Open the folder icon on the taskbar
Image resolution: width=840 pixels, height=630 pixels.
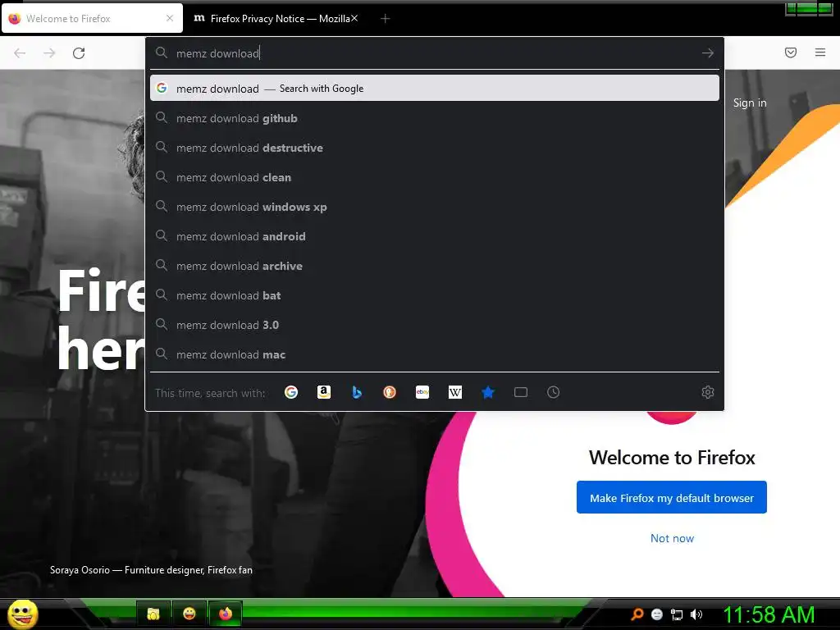[x=153, y=614]
